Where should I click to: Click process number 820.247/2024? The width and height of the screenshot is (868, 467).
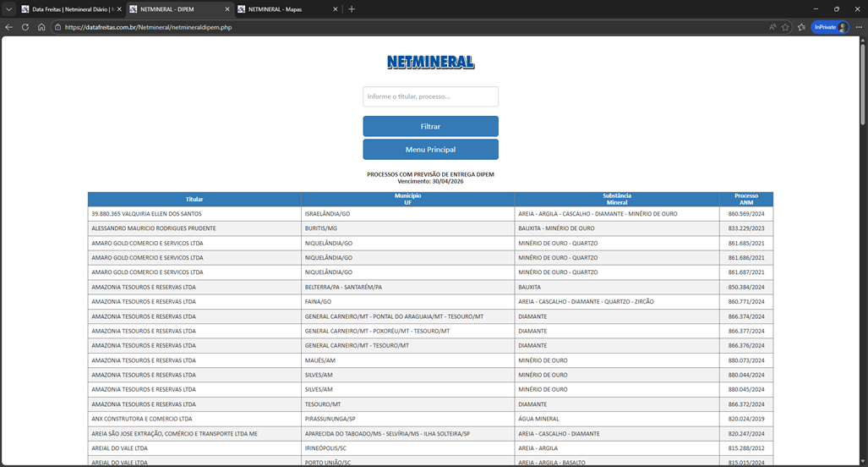point(746,434)
